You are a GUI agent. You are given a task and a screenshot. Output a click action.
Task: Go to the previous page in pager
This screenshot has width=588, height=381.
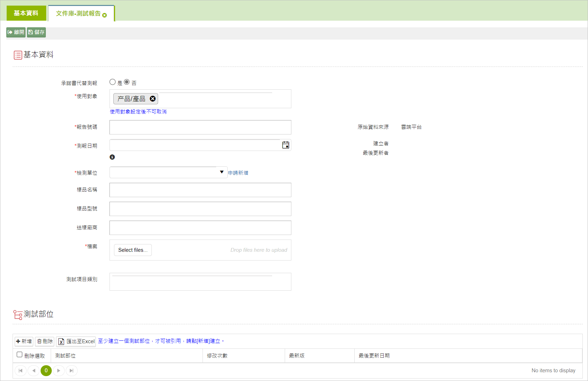(34, 370)
